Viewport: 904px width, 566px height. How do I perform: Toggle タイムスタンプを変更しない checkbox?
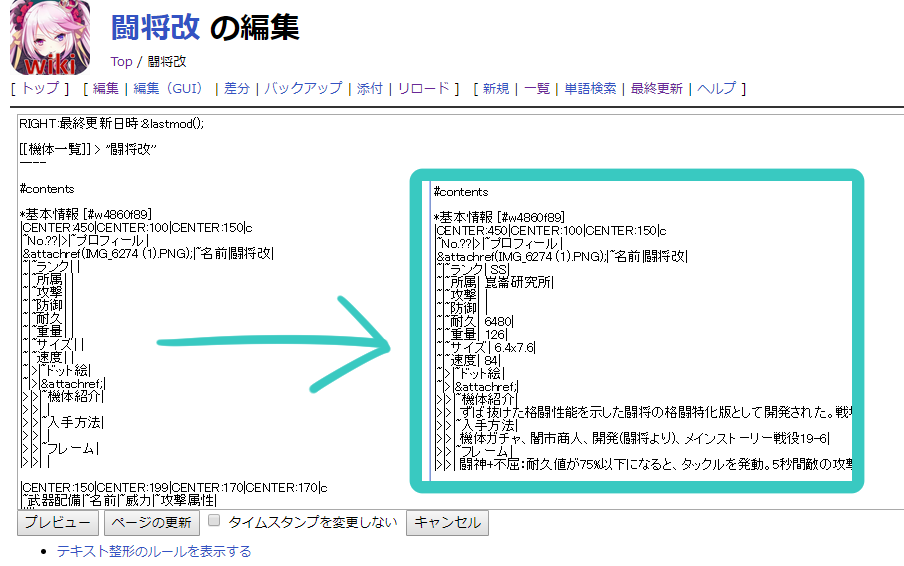coord(214,520)
